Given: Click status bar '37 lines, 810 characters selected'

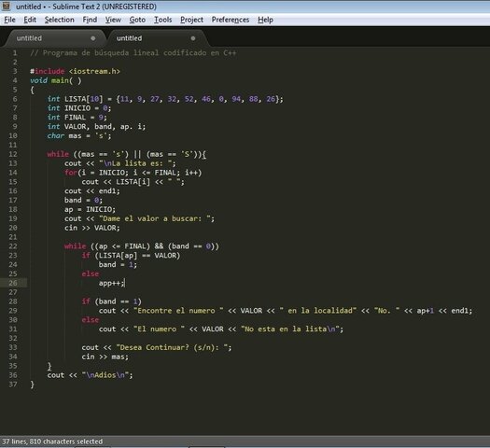Looking at the screenshot, I should click(52, 441).
